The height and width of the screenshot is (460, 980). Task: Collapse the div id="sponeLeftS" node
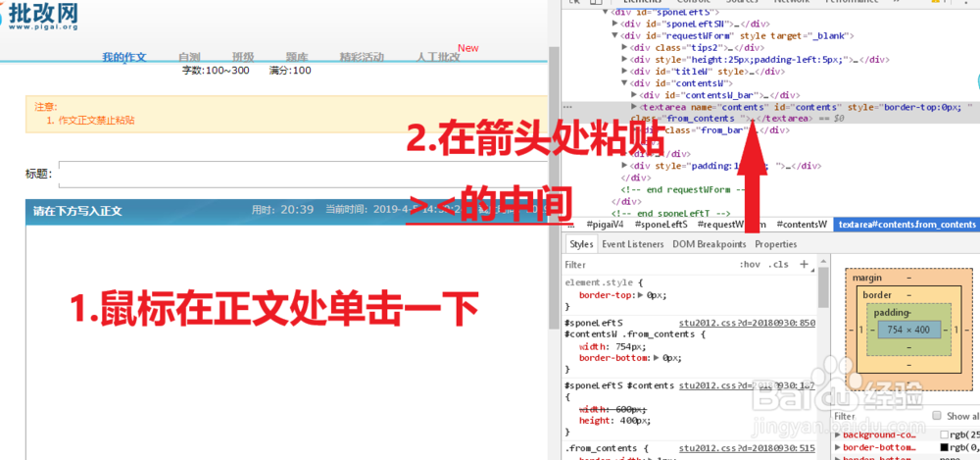(x=605, y=12)
